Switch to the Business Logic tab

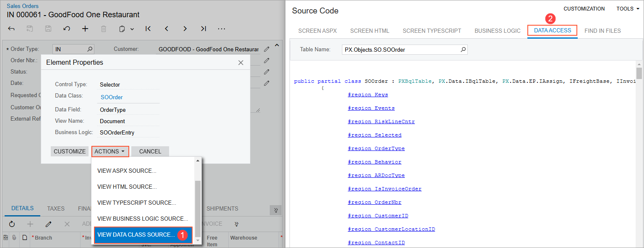pos(497,31)
